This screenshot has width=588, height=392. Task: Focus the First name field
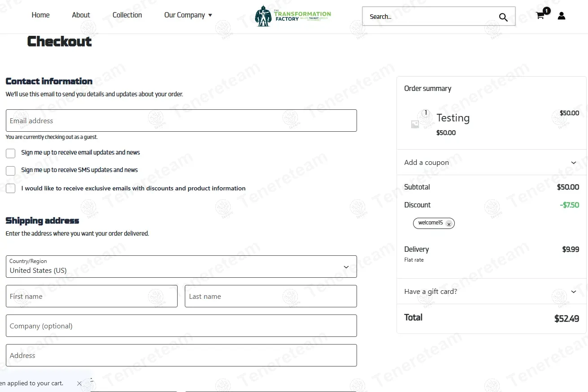pyautogui.click(x=91, y=296)
